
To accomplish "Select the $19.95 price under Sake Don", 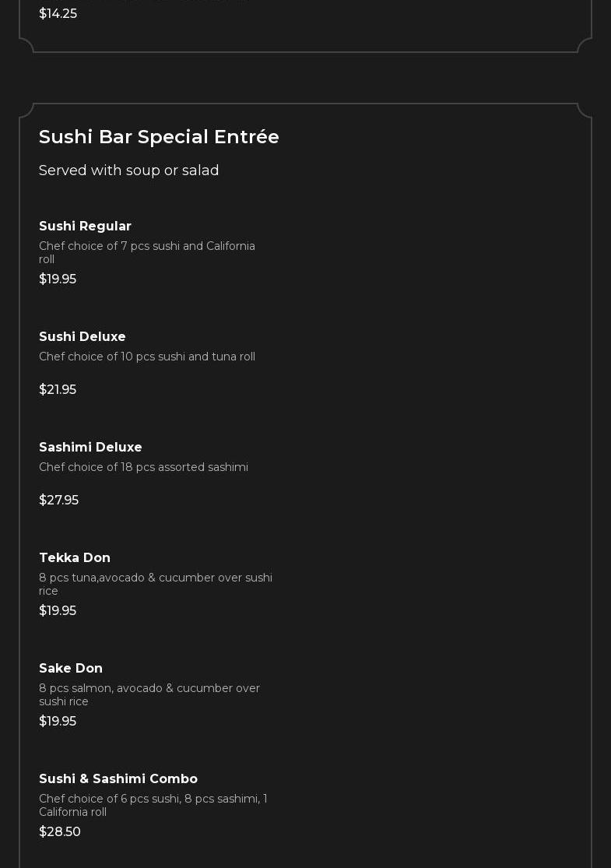I will click(x=58, y=722).
